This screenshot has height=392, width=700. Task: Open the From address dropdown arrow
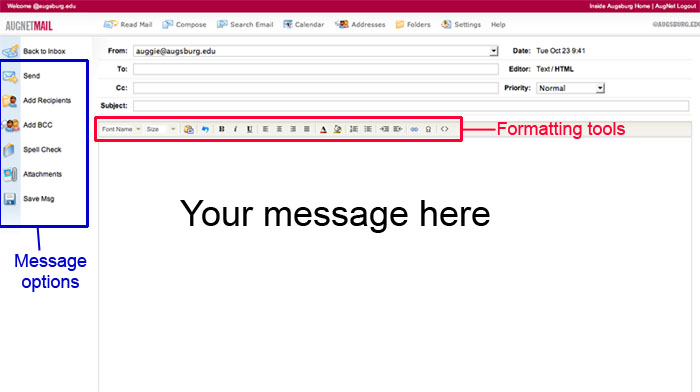493,51
